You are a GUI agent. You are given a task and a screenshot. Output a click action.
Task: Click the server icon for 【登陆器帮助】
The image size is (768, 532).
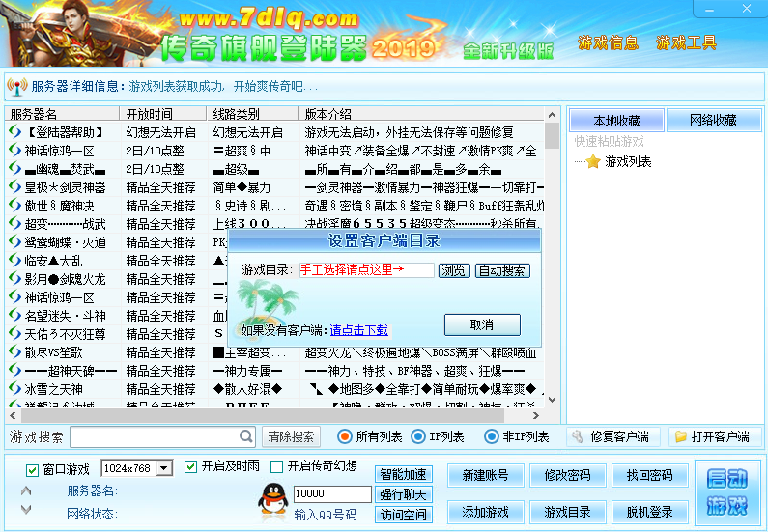pos(14,131)
